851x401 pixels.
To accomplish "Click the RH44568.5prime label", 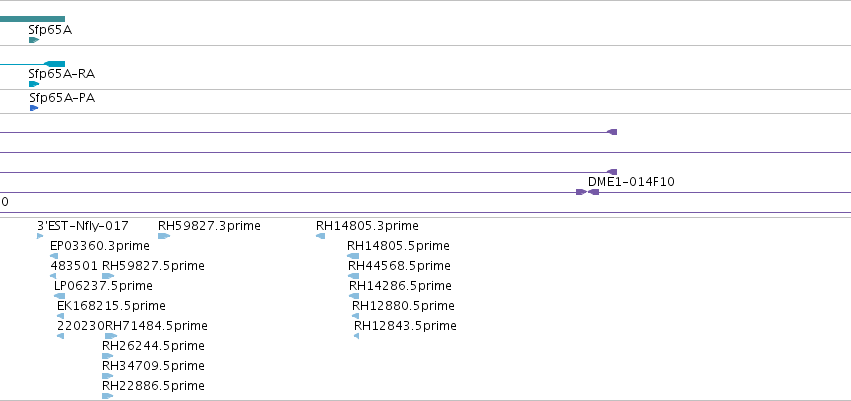I will [x=399, y=266].
